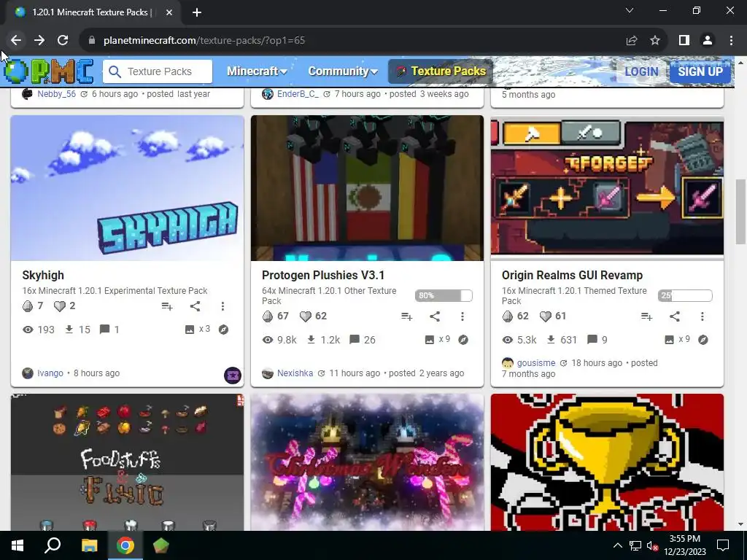The image size is (747, 560).
Task: Open the Foodstuffs thumbnail
Action: tap(127, 462)
